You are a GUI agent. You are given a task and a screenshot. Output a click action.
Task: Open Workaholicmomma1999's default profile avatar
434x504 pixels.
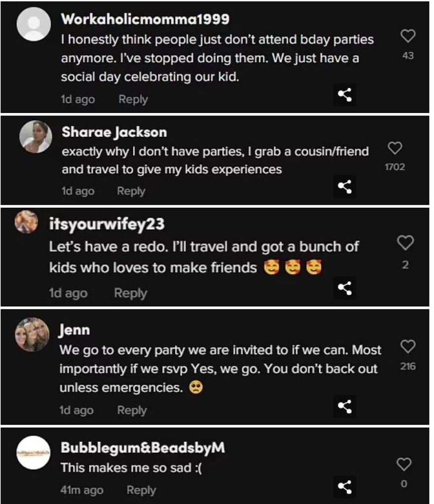34,24
